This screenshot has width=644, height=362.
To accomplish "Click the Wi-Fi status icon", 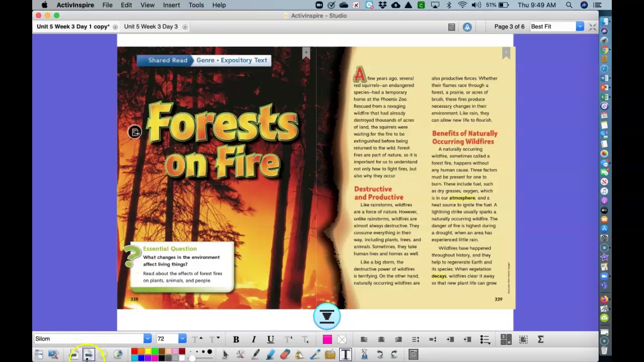I will click(x=462, y=5).
